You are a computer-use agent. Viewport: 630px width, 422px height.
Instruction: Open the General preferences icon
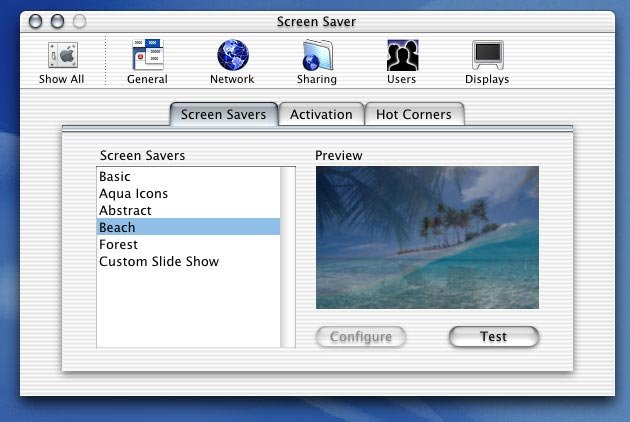click(x=147, y=55)
